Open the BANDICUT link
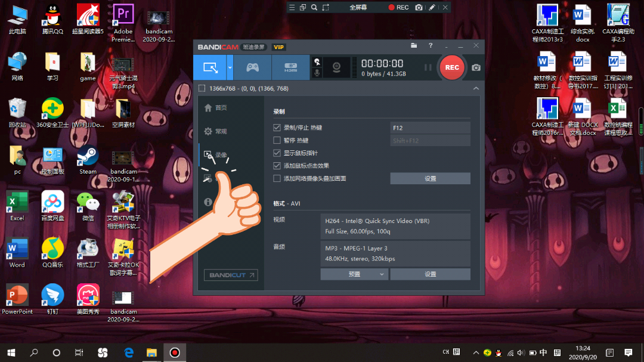 231,275
